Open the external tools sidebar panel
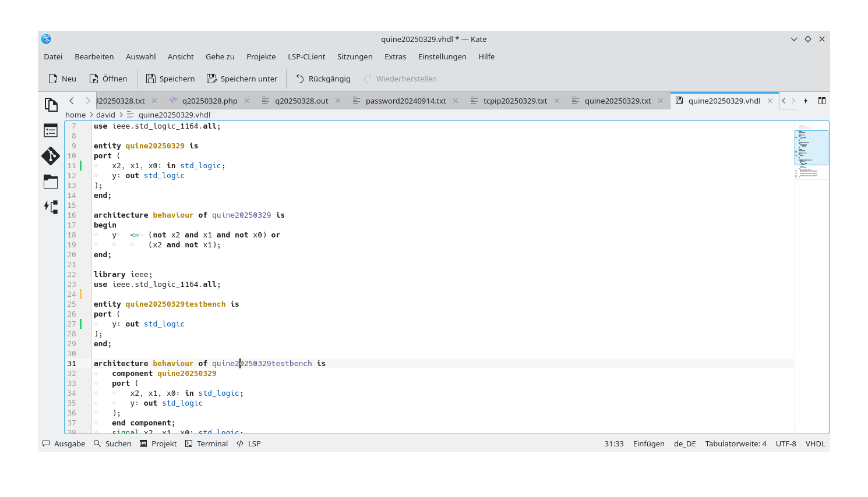Image resolution: width=868 pixels, height=497 pixels. coord(51,207)
